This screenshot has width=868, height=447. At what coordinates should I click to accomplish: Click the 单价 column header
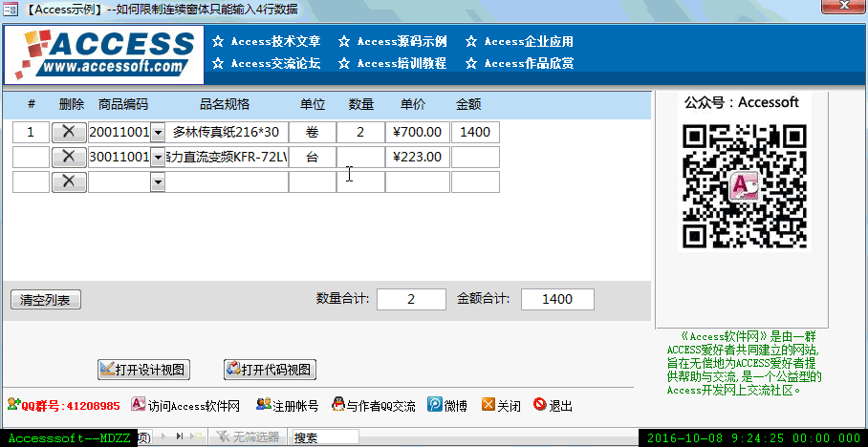point(413,104)
